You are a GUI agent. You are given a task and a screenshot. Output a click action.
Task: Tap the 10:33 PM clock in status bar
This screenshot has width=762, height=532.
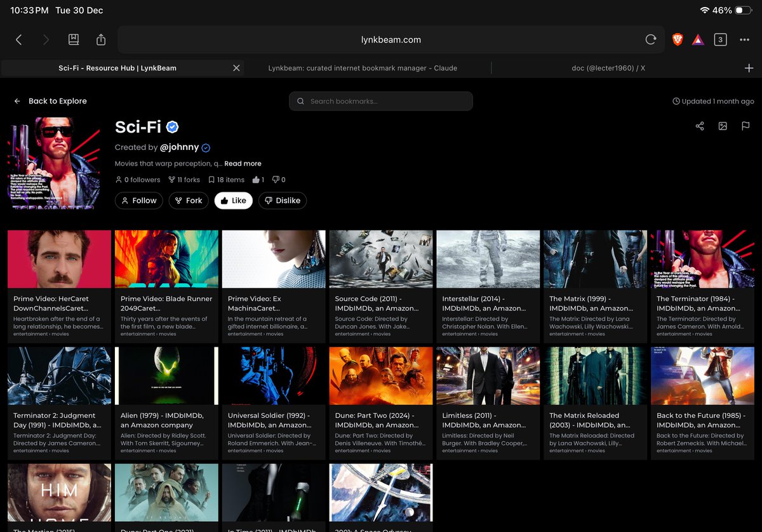coord(30,10)
